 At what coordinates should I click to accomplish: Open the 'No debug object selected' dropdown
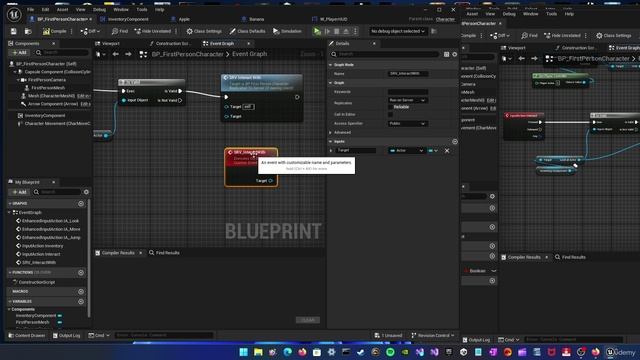point(398,31)
